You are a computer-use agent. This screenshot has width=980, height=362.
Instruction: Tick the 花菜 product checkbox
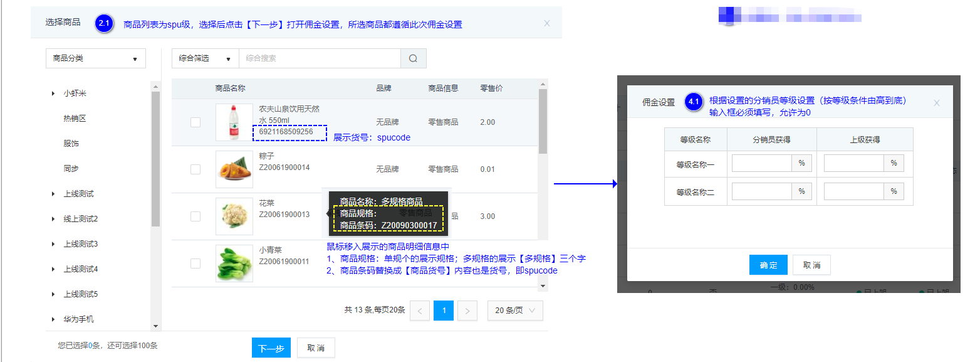click(x=195, y=216)
